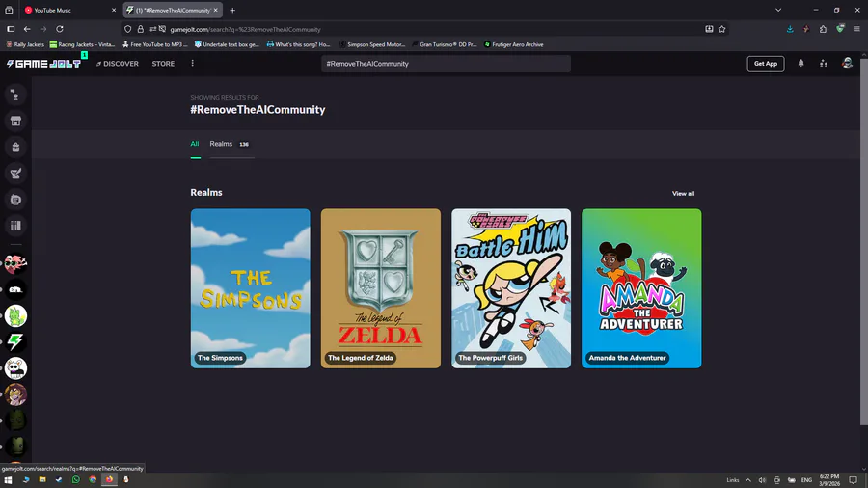Viewport: 868px width, 488px height.
Task: Click the tracking protection shield icon
Action: click(x=128, y=29)
